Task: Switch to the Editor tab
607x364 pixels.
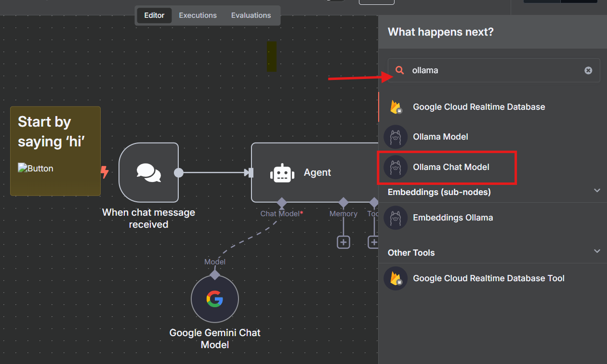Action: (154, 15)
